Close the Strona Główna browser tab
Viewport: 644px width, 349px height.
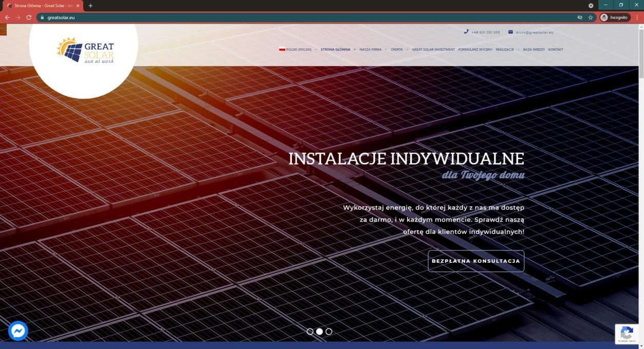(78, 6)
